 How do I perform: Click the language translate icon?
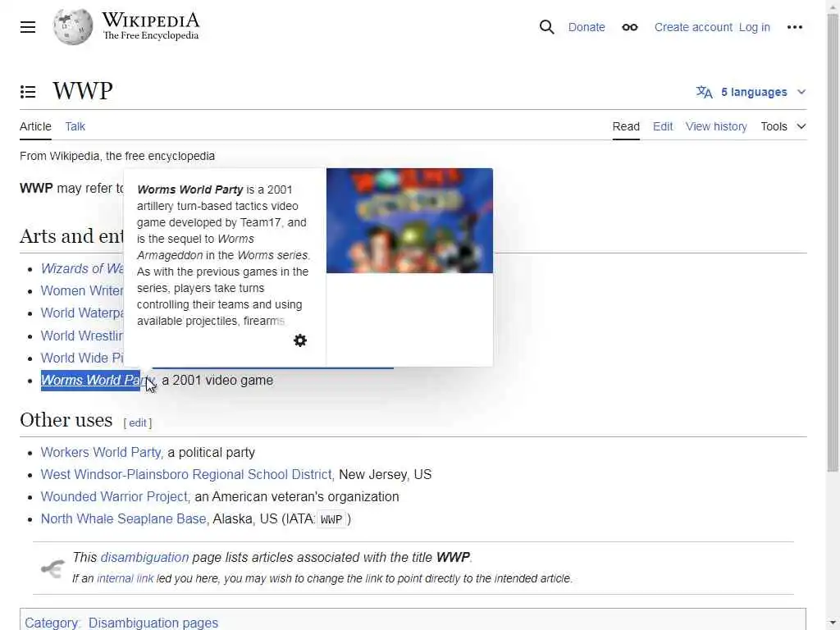[704, 92]
